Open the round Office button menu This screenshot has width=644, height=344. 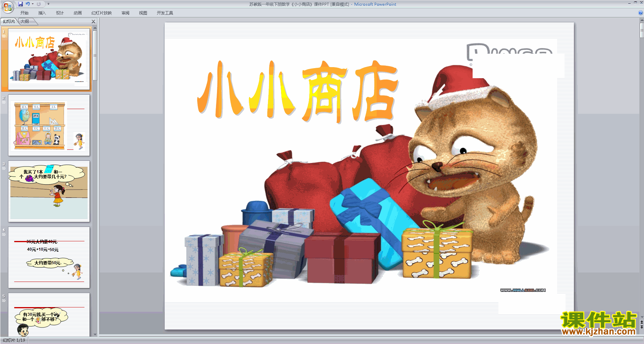[x=7, y=7]
